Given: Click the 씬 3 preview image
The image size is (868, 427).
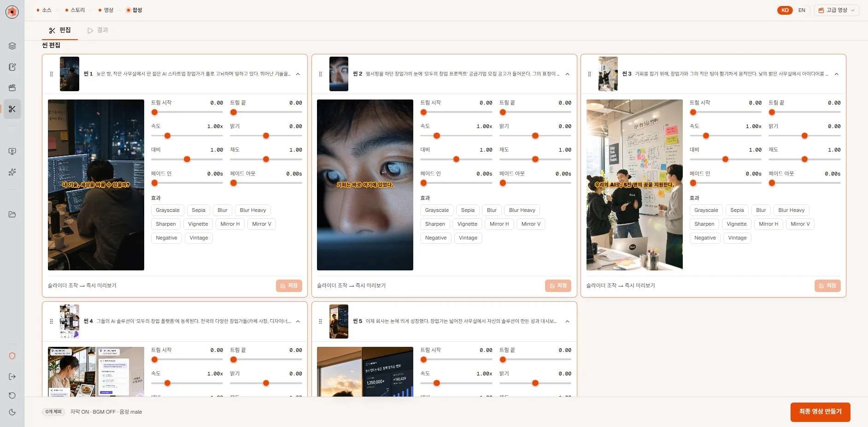Looking at the screenshot, I should click(x=634, y=185).
